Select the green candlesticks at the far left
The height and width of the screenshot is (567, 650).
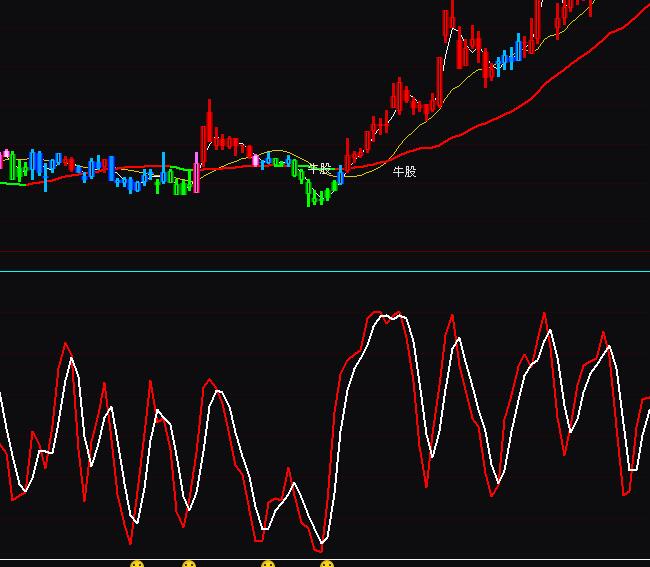click(x=16, y=170)
